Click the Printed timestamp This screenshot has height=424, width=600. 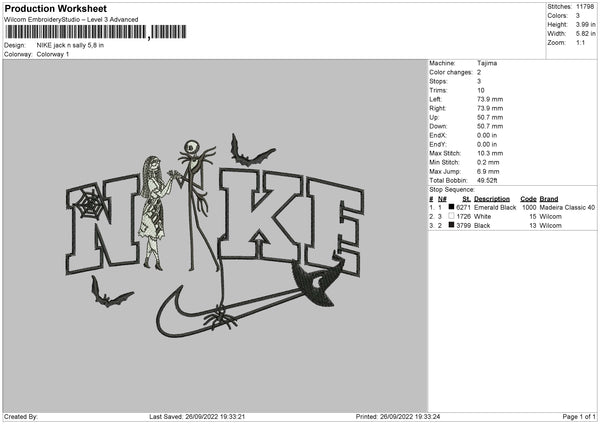398,416
